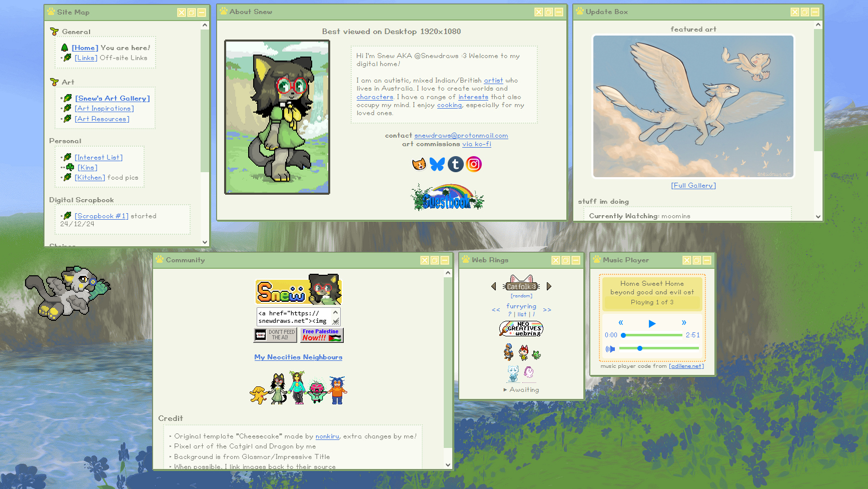This screenshot has height=489, width=868.
Task: Go to next Catfolk webring site arrow
Action: (549, 286)
